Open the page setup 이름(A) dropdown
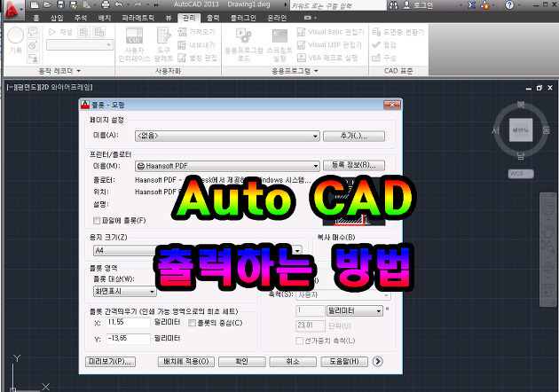559x392 pixels. [x=227, y=136]
